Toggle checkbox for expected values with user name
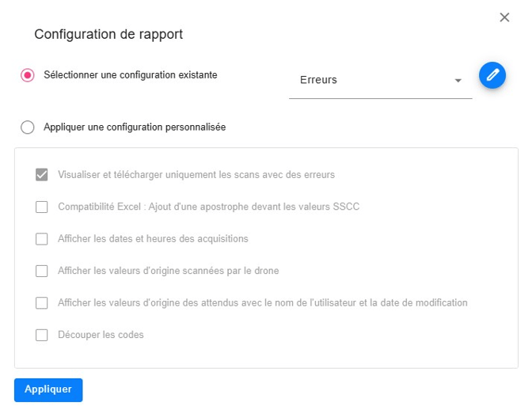The image size is (532, 414). [42, 303]
